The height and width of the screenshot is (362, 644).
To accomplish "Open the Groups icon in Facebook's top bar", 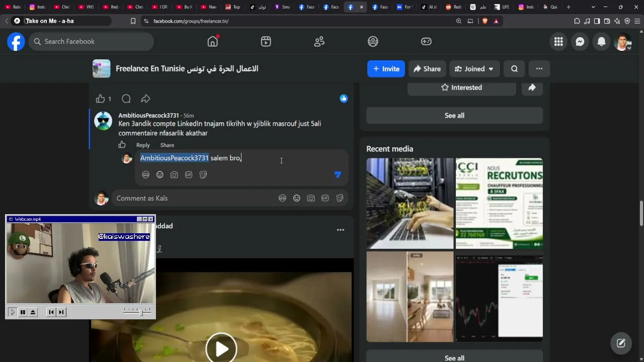I will coord(373,42).
